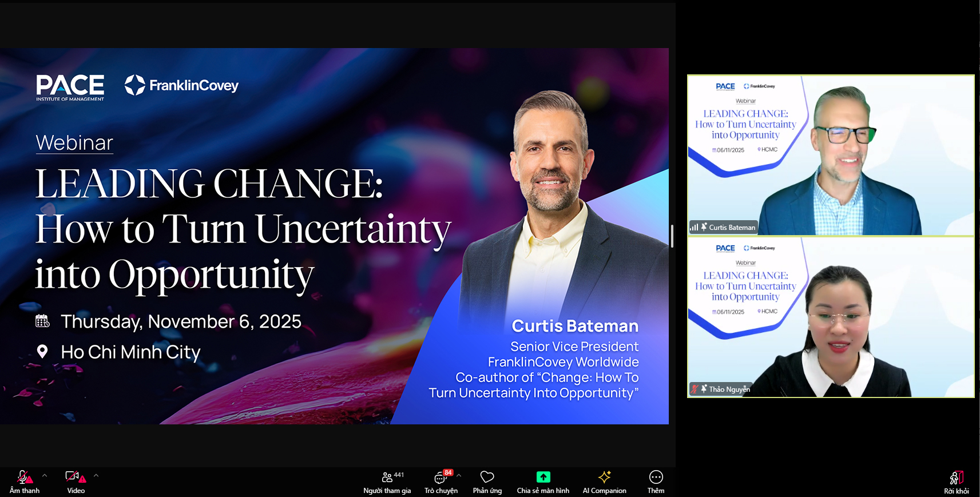Click the divider handle beside shared screen
The width and height of the screenshot is (980, 497).
672,236
